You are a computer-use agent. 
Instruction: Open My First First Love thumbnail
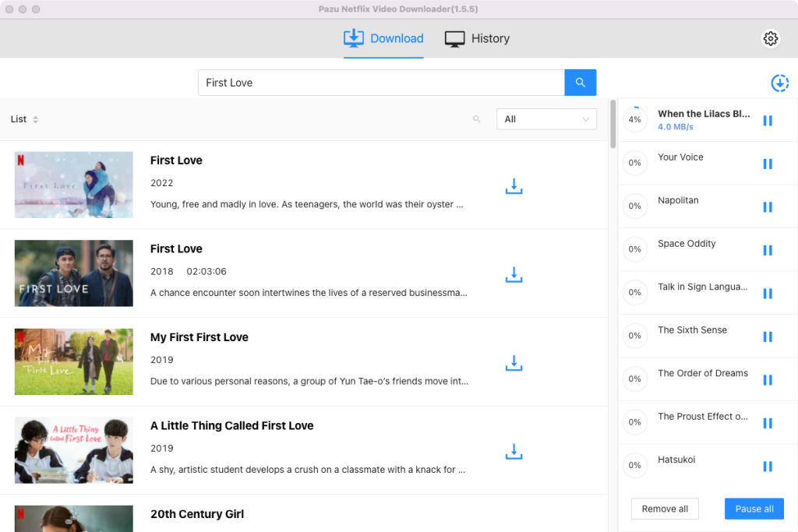74,361
